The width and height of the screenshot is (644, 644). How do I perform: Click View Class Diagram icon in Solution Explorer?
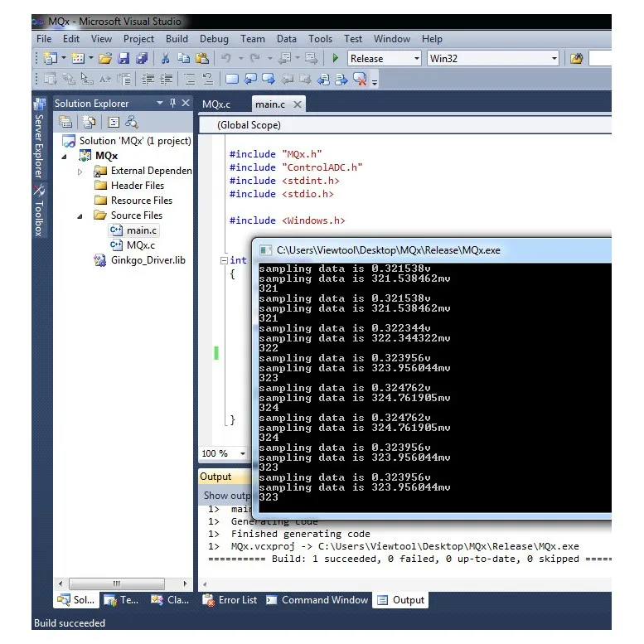(132, 122)
